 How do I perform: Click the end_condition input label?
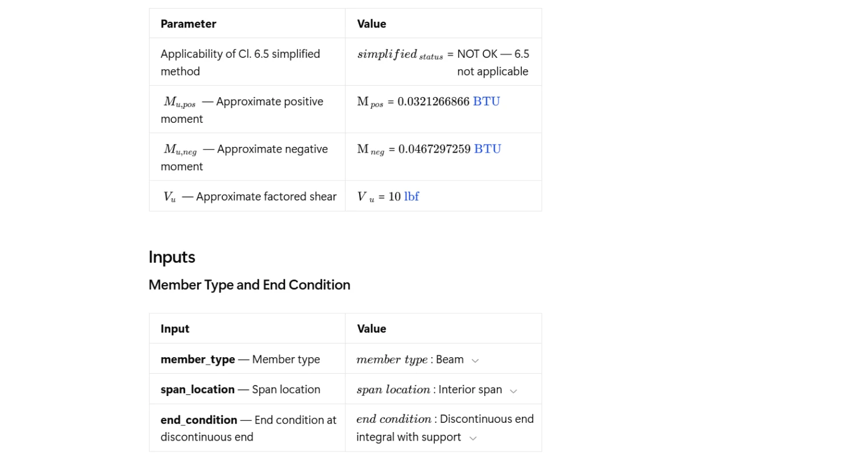click(199, 420)
